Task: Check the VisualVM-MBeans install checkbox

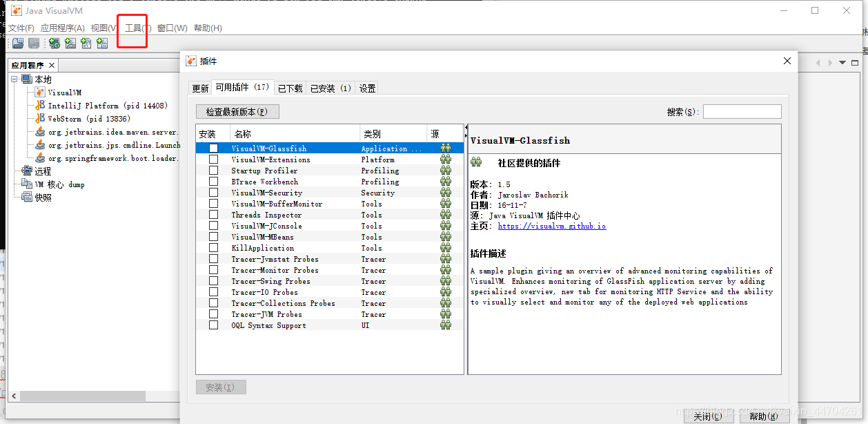Action: [x=214, y=237]
